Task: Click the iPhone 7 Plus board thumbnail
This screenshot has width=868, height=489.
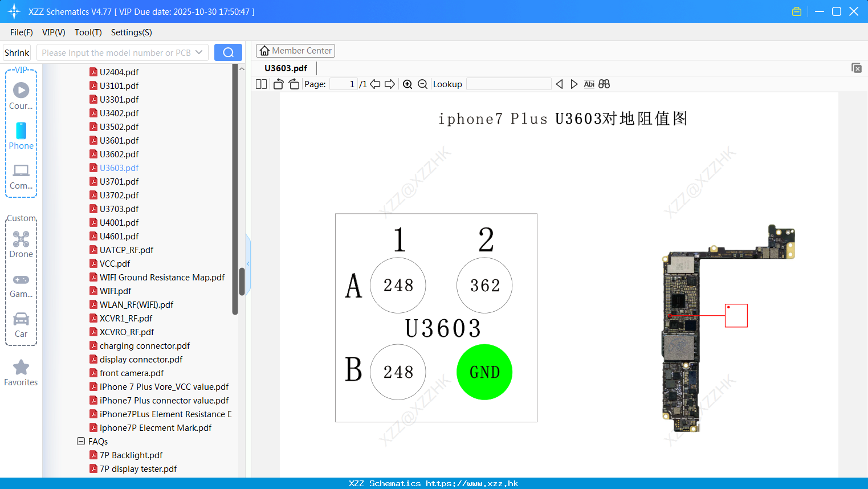Action: pyautogui.click(x=728, y=328)
